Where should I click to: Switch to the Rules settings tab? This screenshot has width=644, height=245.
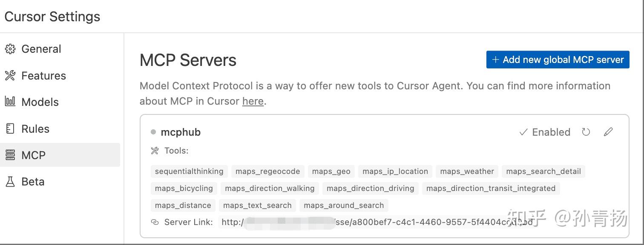point(35,129)
